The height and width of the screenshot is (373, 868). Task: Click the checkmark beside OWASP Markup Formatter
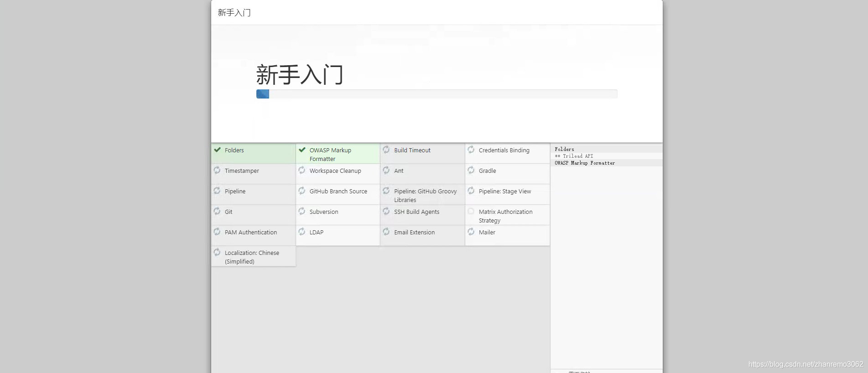coord(302,150)
